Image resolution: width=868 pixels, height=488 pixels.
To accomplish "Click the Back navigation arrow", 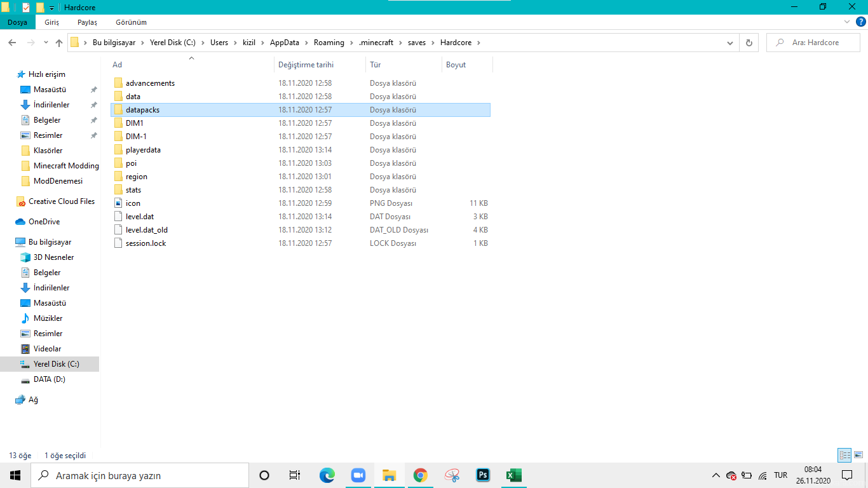I will point(11,43).
